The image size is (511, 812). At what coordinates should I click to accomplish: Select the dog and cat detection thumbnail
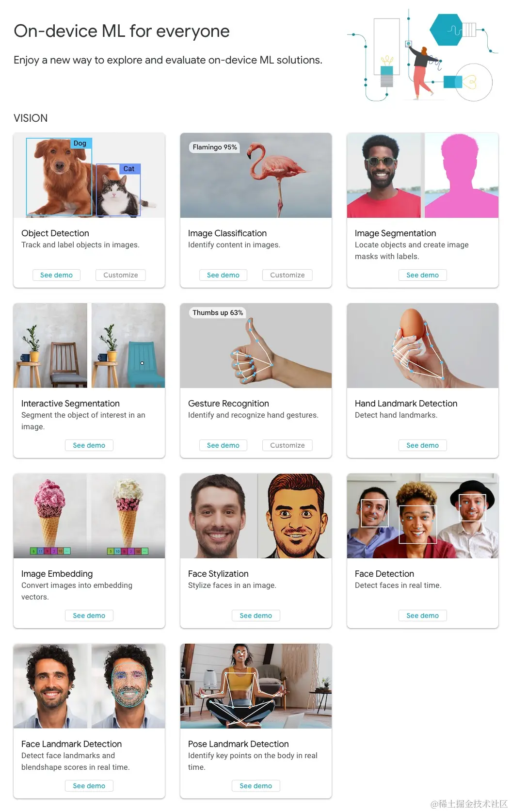point(89,175)
